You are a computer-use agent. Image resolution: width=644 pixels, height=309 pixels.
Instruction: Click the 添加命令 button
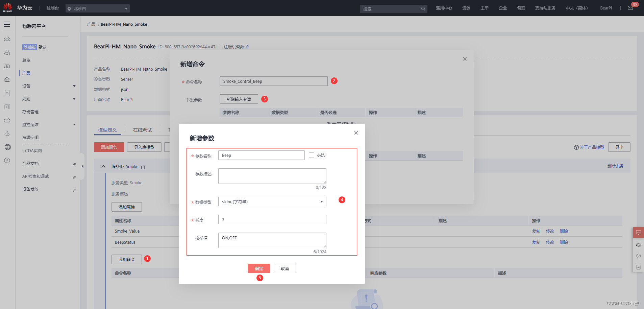127,259
